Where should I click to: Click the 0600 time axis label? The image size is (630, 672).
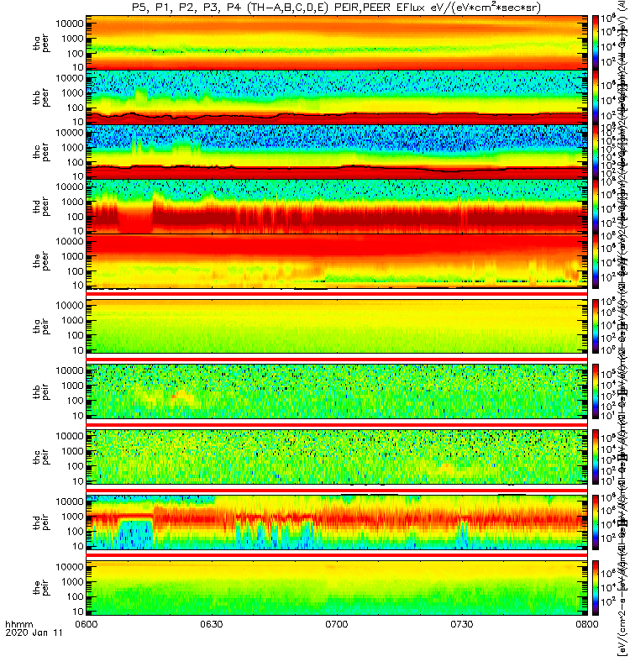pos(87,624)
